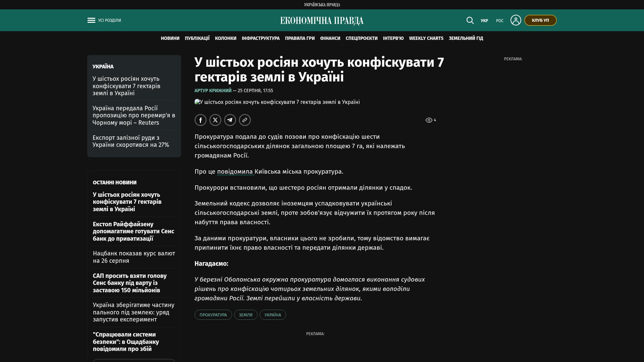
Task: Click the eye views counter icon
Action: [x=429, y=120]
